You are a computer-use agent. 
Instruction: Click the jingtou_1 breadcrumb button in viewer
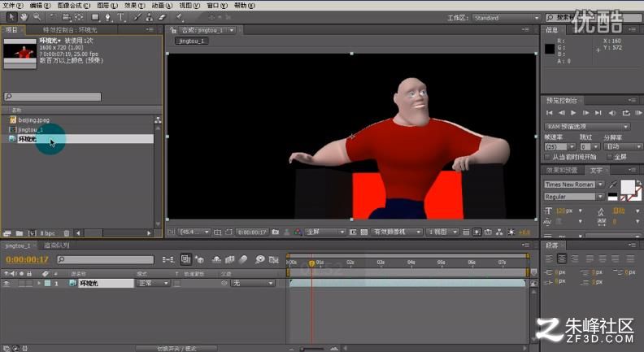(191, 41)
